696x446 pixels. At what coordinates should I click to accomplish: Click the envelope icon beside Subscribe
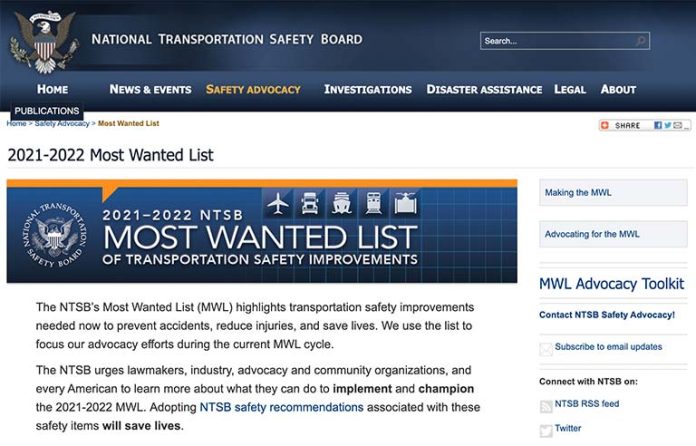tap(546, 349)
